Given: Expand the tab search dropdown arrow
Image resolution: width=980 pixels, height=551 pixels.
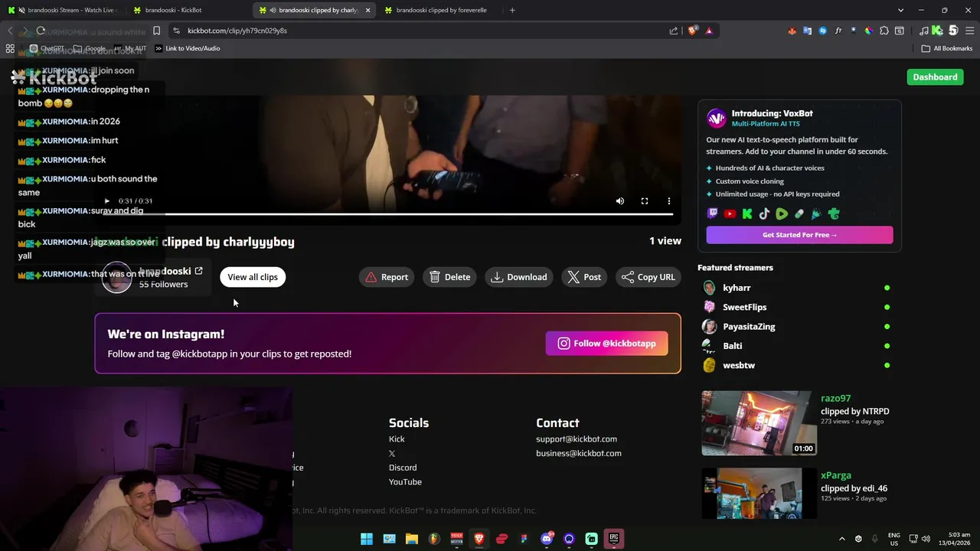Looking at the screenshot, I should [x=900, y=10].
